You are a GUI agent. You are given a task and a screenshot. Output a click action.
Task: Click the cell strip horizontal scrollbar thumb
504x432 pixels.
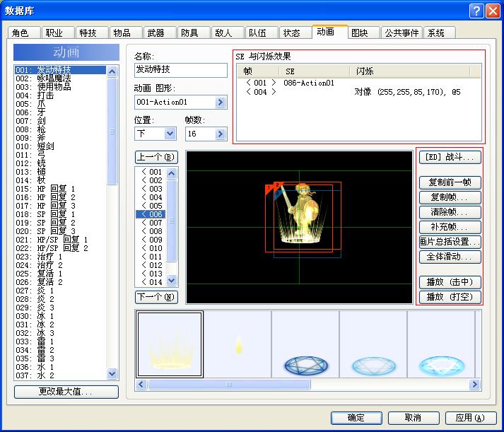tap(229, 385)
